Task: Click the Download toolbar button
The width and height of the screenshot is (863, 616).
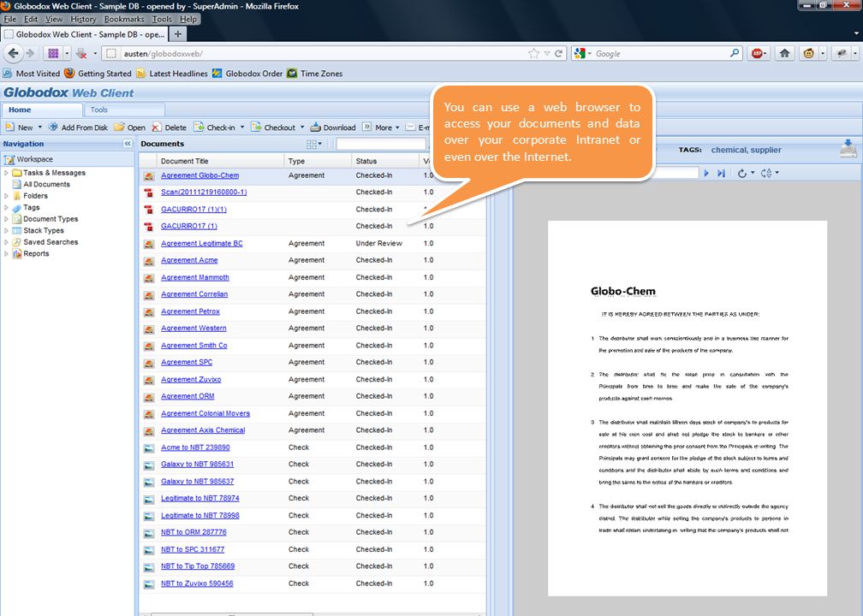Action: (333, 127)
